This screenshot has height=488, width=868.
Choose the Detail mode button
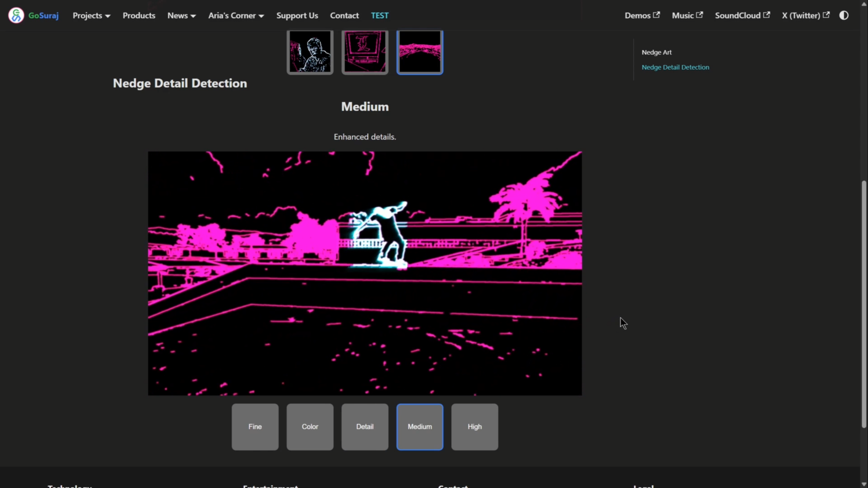point(365,427)
